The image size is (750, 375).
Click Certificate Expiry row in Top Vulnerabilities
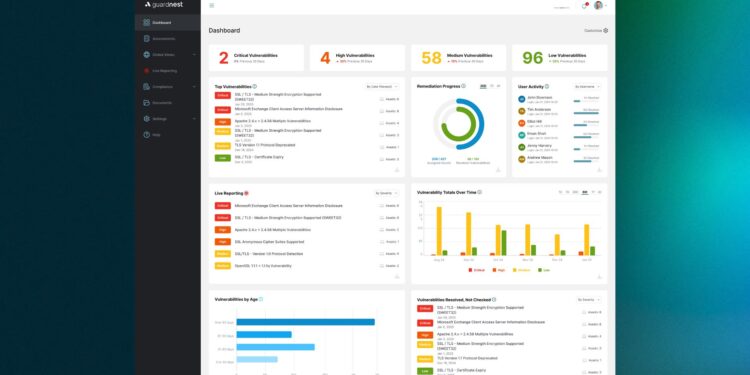[307, 159]
